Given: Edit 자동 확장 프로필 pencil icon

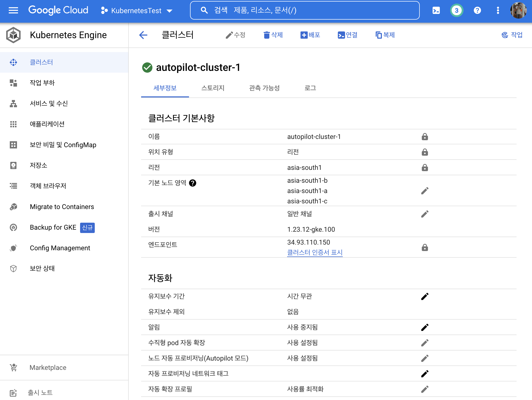Looking at the screenshot, I should click(x=425, y=389).
